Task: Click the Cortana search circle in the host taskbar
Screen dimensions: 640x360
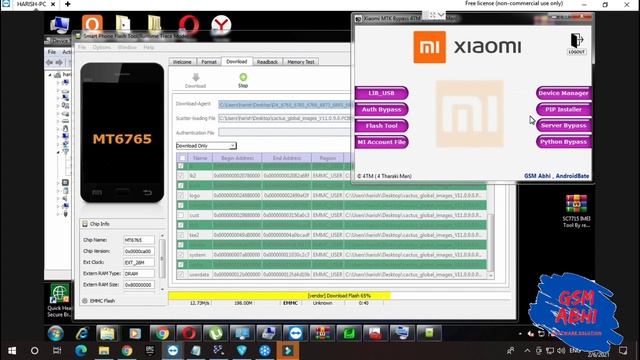Action: click(x=35, y=351)
